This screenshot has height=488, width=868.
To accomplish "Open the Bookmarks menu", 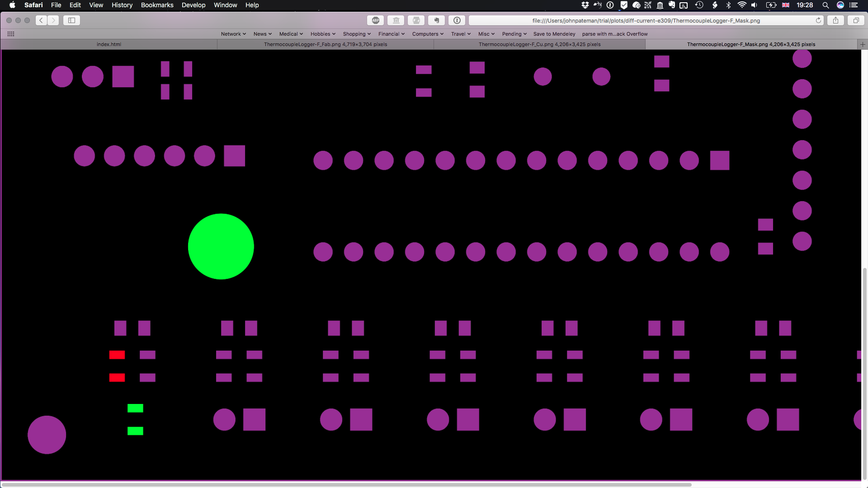I will (x=157, y=5).
